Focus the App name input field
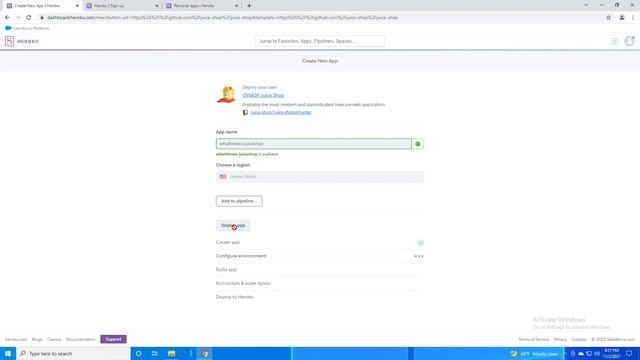Viewport: 640px width, 360px height. (x=313, y=144)
